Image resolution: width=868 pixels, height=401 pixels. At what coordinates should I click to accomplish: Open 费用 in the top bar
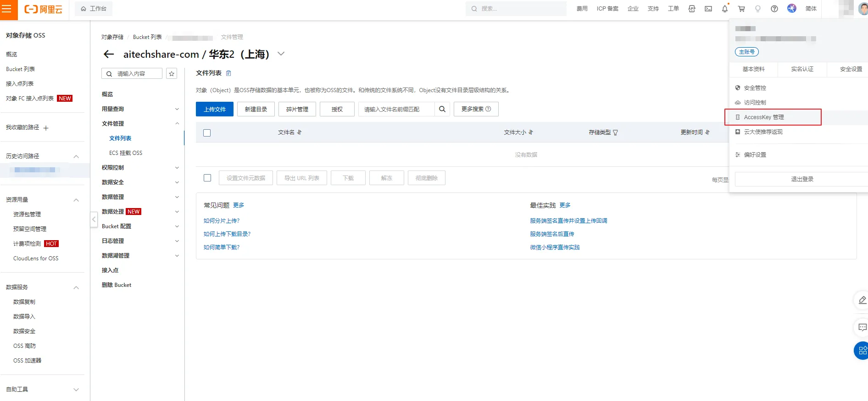tap(582, 9)
